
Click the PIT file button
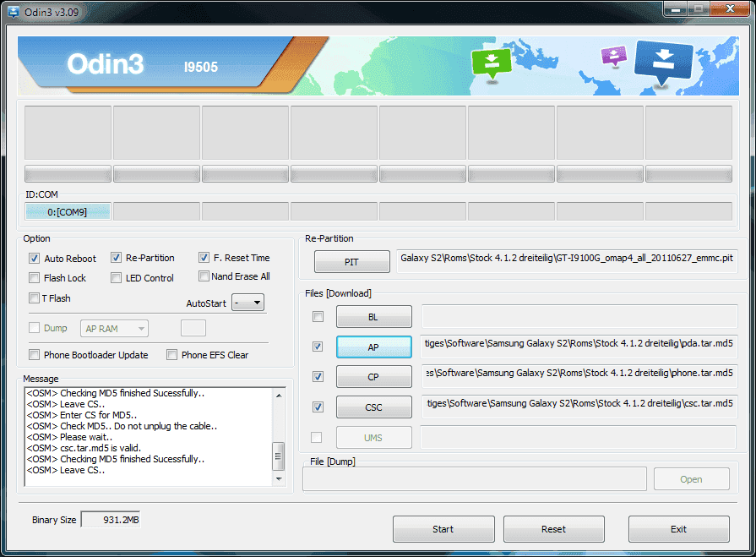pyautogui.click(x=352, y=262)
